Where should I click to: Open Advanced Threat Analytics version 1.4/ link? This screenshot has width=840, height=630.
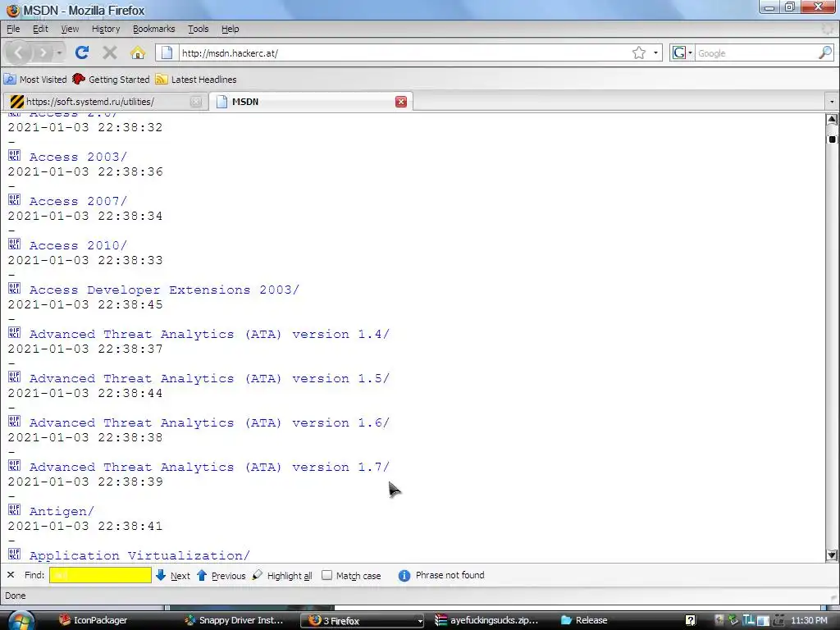[209, 335]
